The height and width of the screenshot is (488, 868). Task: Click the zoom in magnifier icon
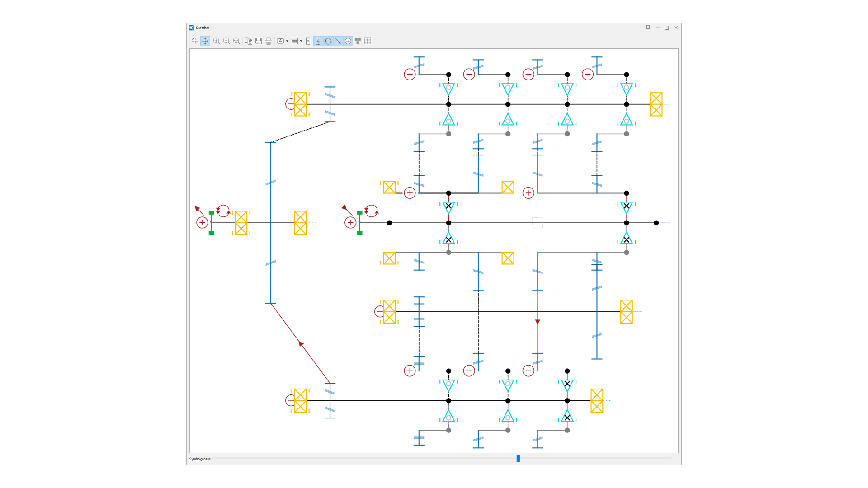point(217,41)
